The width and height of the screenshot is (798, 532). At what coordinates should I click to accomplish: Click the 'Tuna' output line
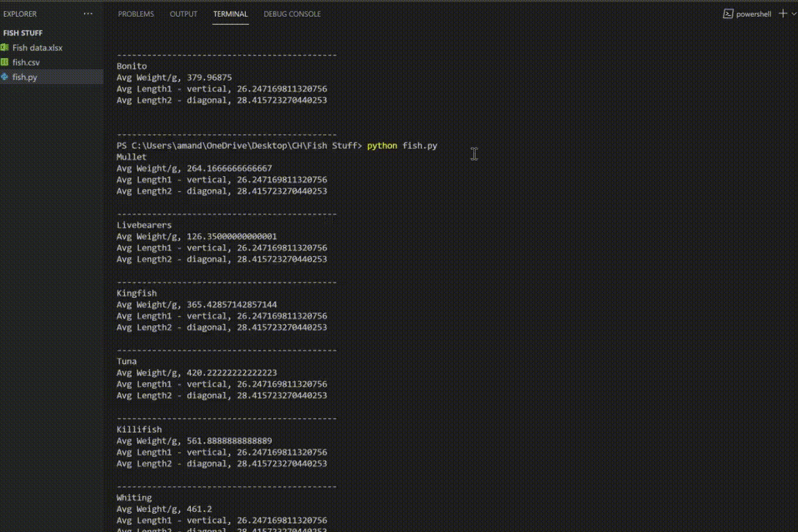[127, 361]
